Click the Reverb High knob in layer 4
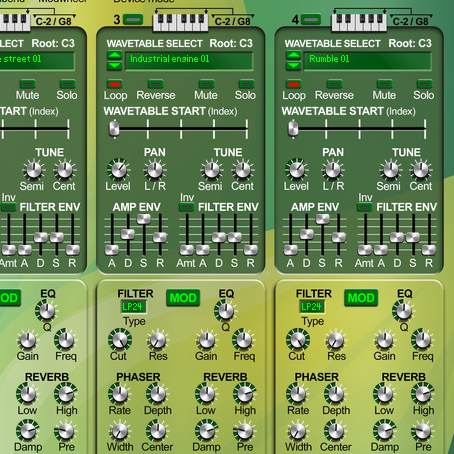This screenshot has width=454, height=454. (x=423, y=394)
